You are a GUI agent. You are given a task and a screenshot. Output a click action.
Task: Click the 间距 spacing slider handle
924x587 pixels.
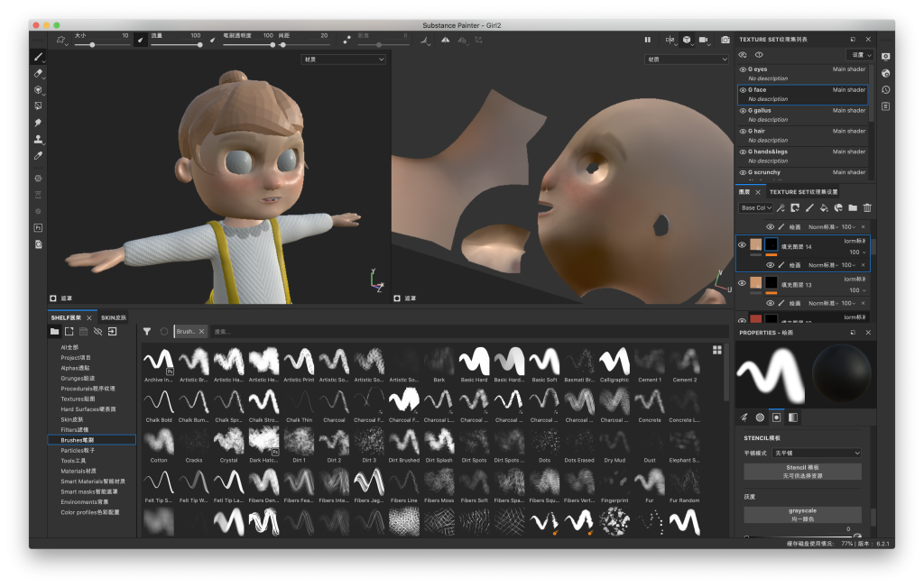coord(282,45)
